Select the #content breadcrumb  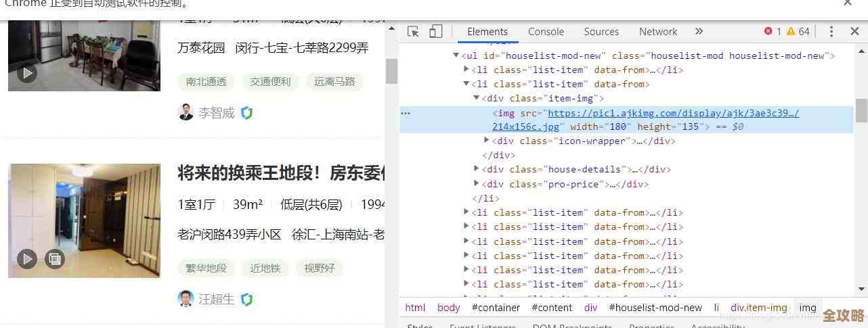coord(552,307)
